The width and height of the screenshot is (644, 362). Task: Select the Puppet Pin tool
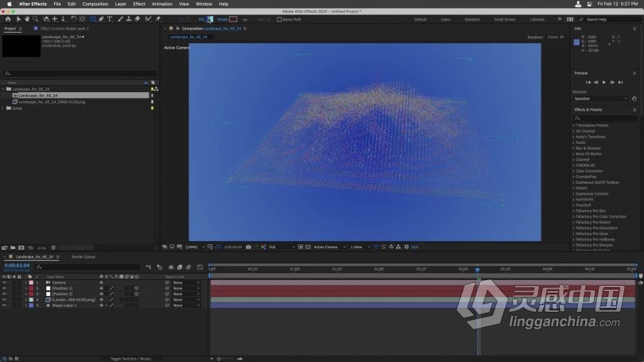point(158,19)
